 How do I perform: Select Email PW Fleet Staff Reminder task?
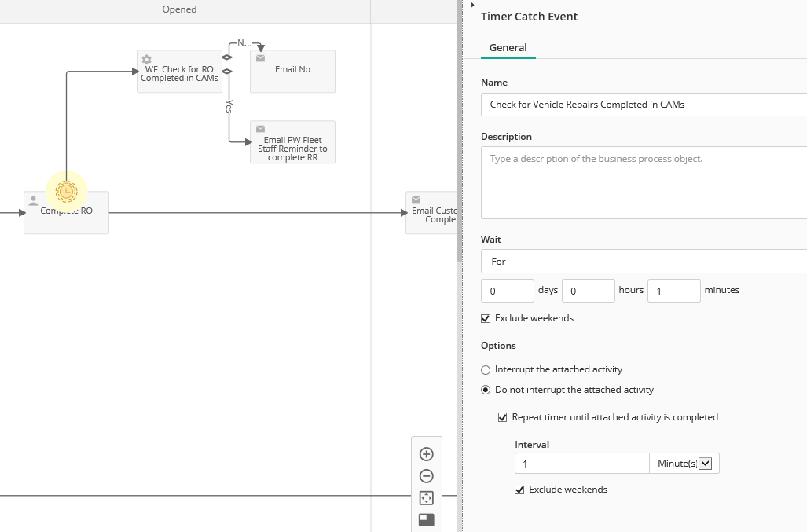click(x=292, y=145)
